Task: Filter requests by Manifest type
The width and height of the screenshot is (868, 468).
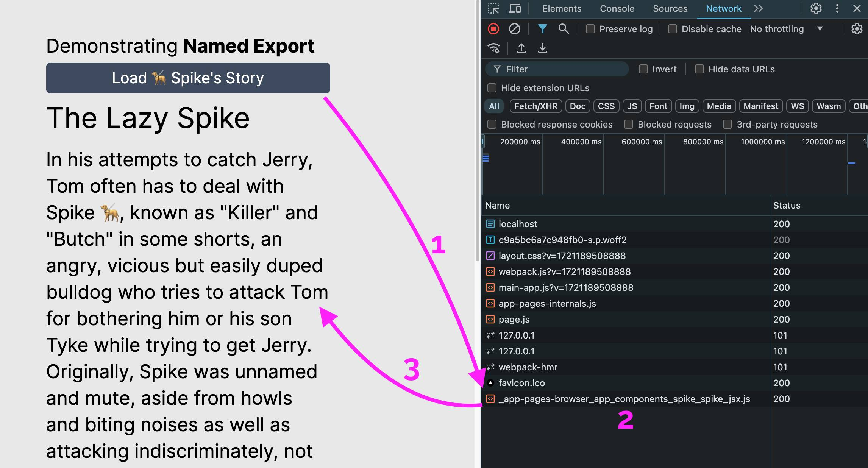Action: coord(761,106)
